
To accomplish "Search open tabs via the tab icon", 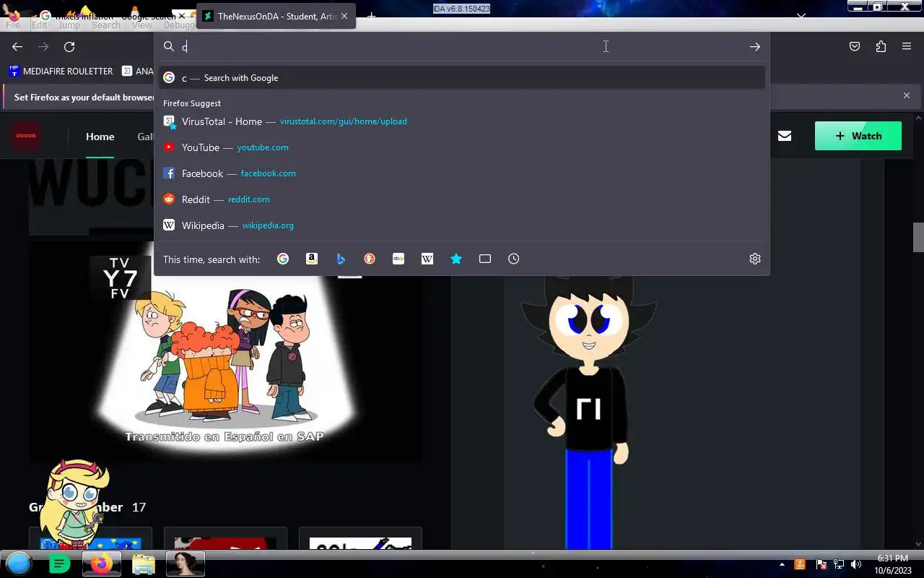I will [485, 259].
